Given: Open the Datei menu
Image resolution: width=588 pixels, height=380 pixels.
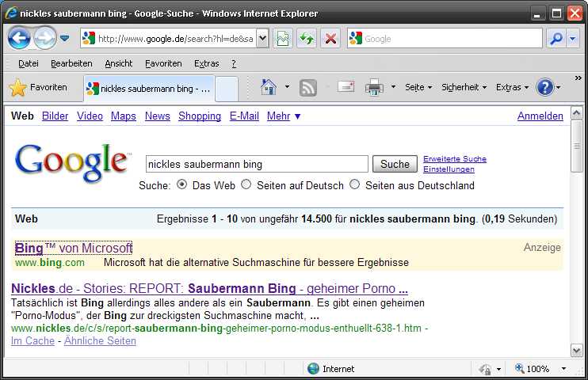Looking at the screenshot, I should (28, 63).
